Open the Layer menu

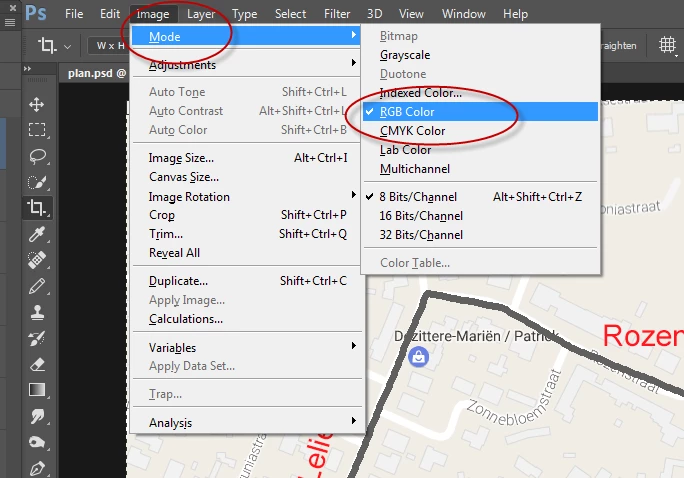click(x=201, y=14)
